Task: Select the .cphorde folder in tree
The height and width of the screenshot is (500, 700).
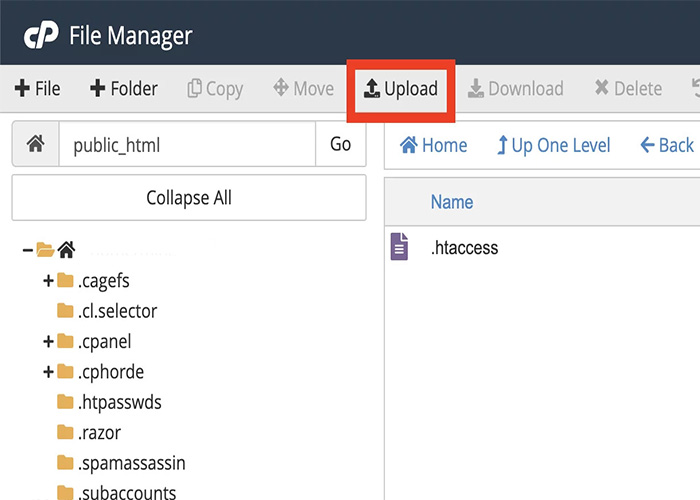Action: pos(111,372)
